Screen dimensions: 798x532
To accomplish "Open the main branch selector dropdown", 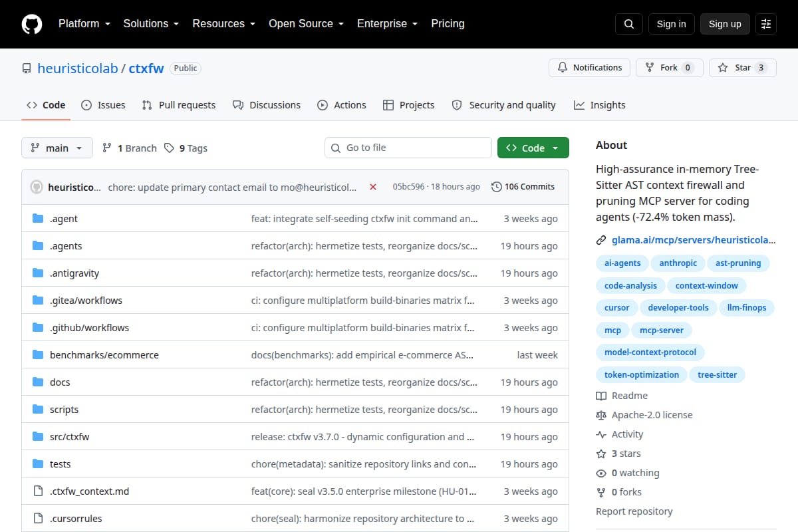I will point(57,148).
